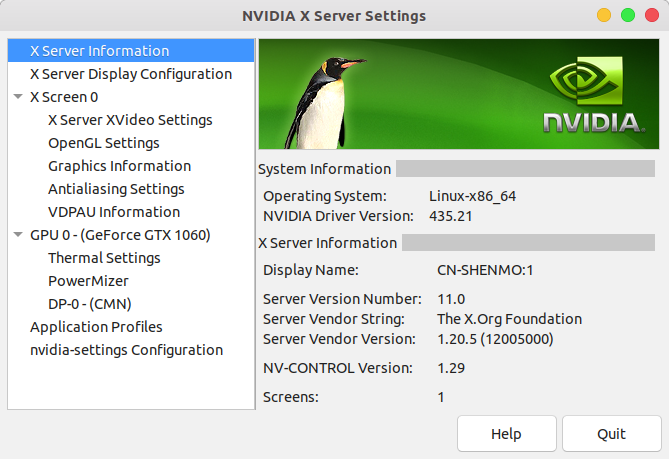Minimize window with the yellow button
This screenshot has height=459, width=669.
[x=604, y=15]
